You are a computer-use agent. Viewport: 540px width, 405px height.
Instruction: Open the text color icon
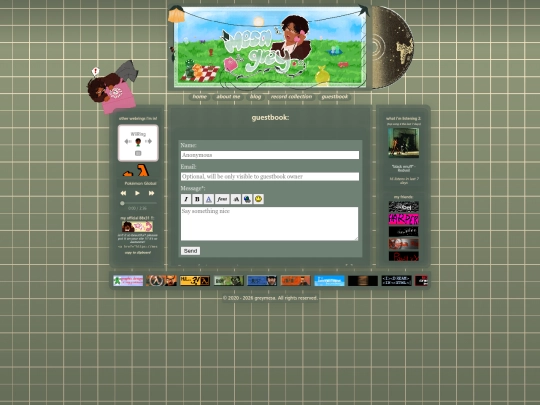[x=208, y=199]
